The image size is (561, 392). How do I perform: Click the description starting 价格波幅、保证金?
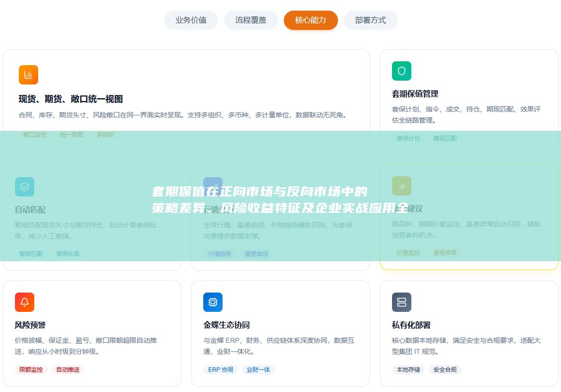(86, 346)
